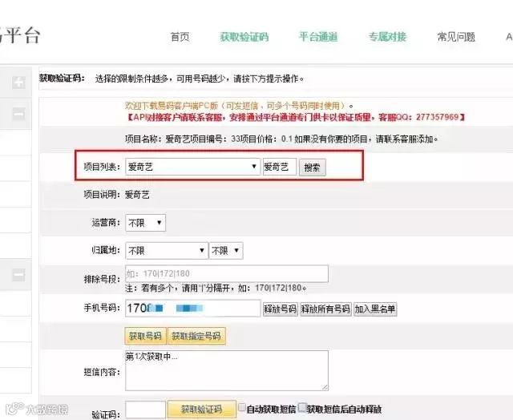This screenshot has width=513, height=420.
Task: Click the yellow 获取验证码 button
Action: pyautogui.click(x=201, y=410)
